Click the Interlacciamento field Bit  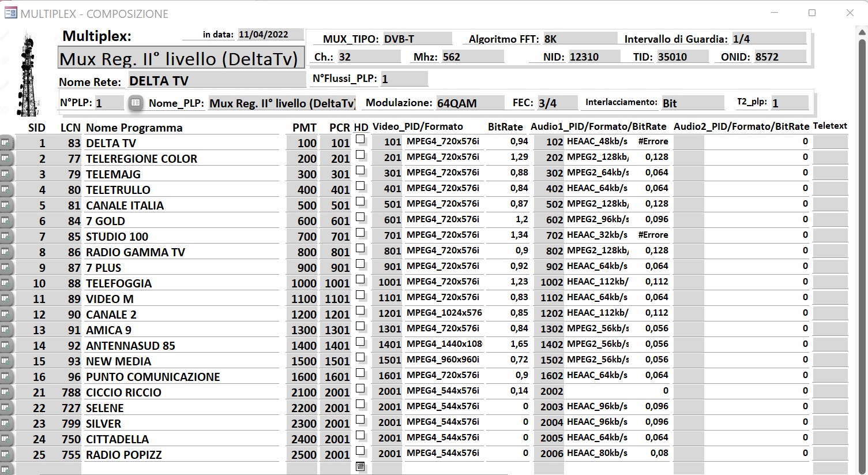pyautogui.click(x=693, y=103)
